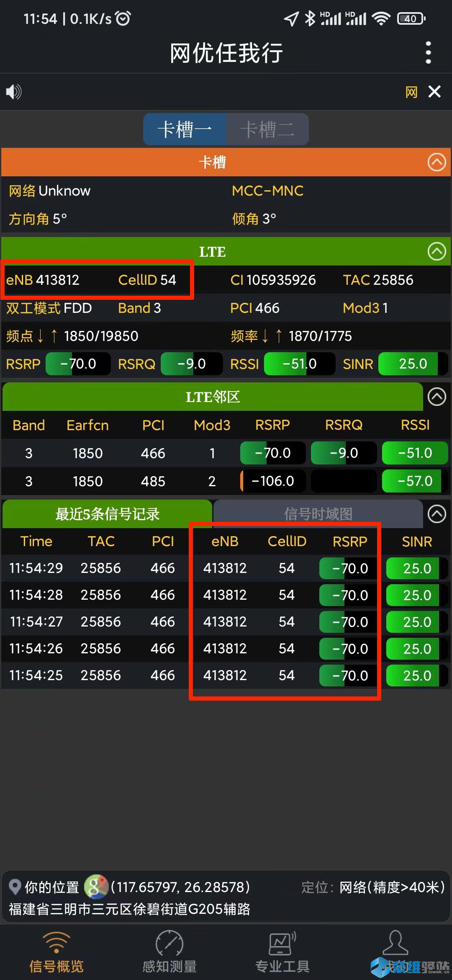Open 感知测量 measurement gauge icon

[169, 952]
